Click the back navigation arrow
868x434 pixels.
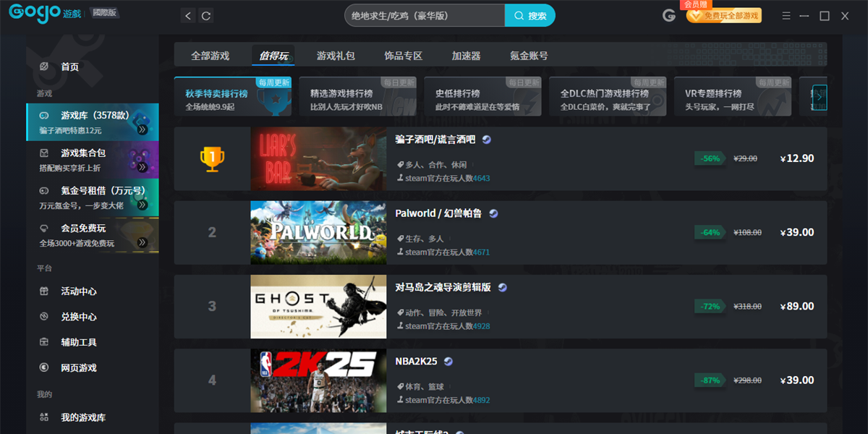pos(188,16)
